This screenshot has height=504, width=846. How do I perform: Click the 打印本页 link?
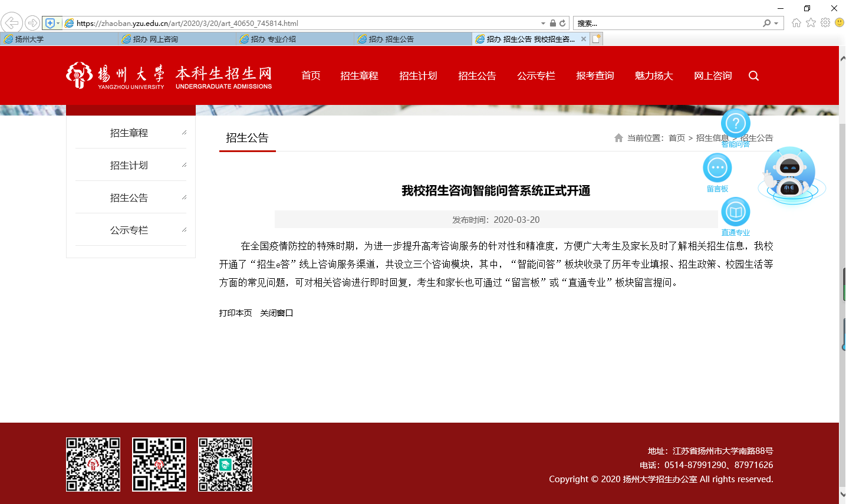pos(235,313)
